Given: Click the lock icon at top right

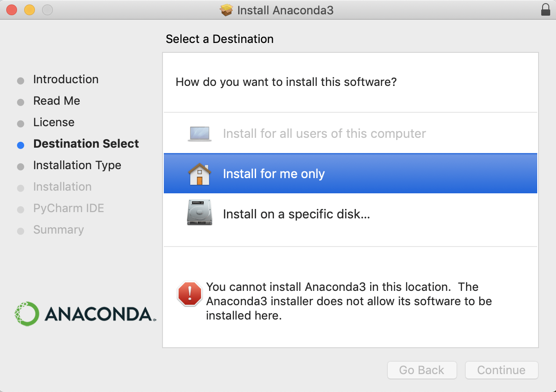Looking at the screenshot, I should pyautogui.click(x=546, y=9).
